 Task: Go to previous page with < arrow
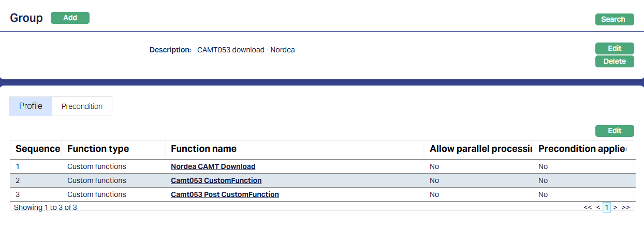pyautogui.click(x=598, y=207)
